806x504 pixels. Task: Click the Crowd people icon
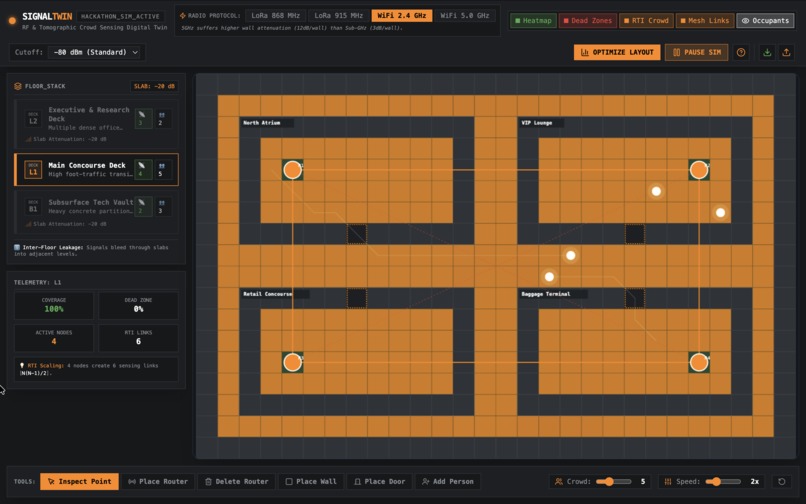click(x=558, y=481)
